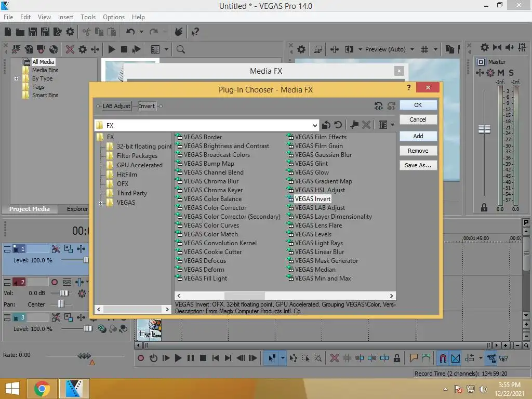The height and width of the screenshot is (399, 532).
Task: Click the Search Media magnifier icon
Action: pos(180,49)
